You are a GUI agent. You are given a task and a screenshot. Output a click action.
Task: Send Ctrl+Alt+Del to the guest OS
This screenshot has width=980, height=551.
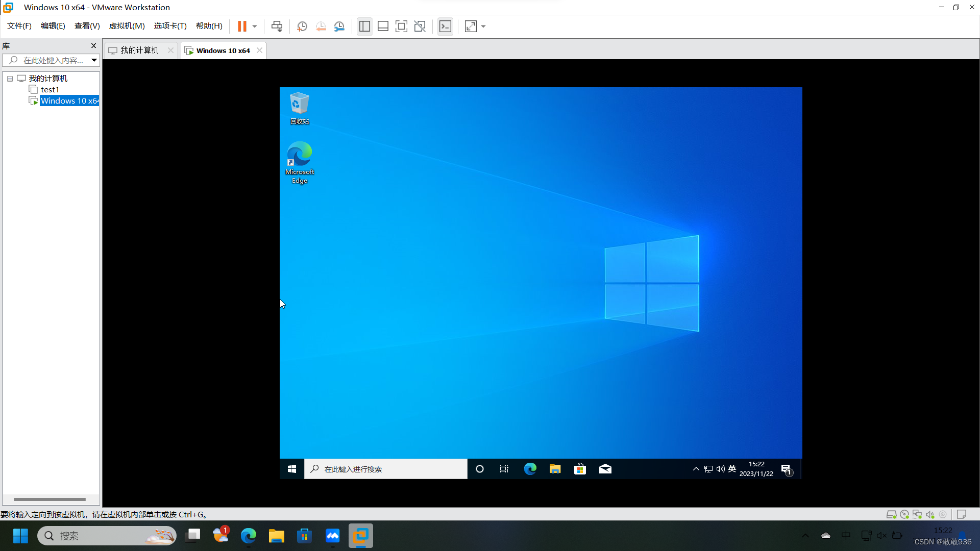tap(276, 26)
